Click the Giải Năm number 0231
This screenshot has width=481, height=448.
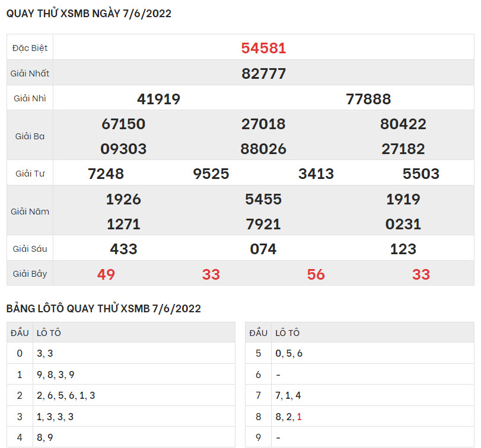pyautogui.click(x=403, y=225)
